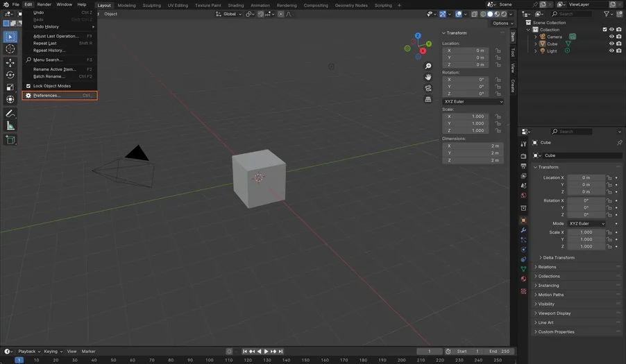Expand the Visibility panel

pos(544,304)
